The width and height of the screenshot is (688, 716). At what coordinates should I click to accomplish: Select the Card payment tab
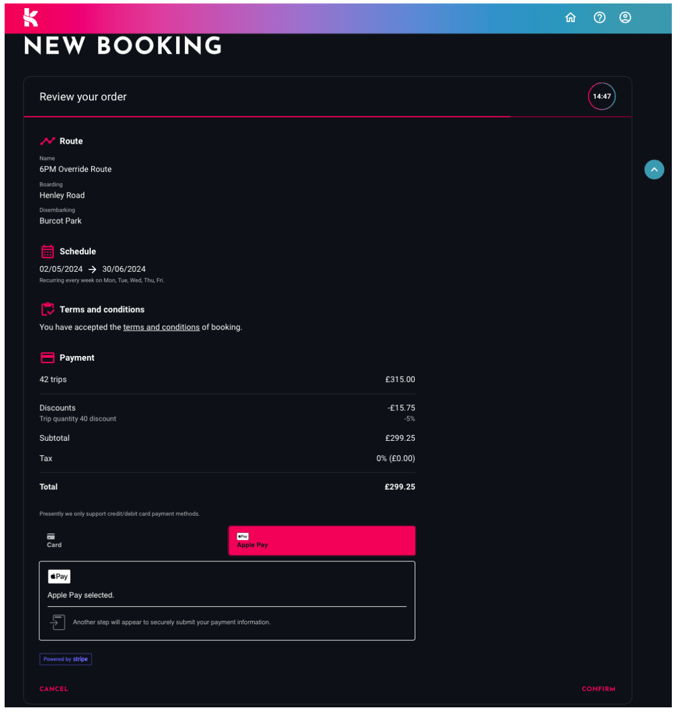point(133,541)
